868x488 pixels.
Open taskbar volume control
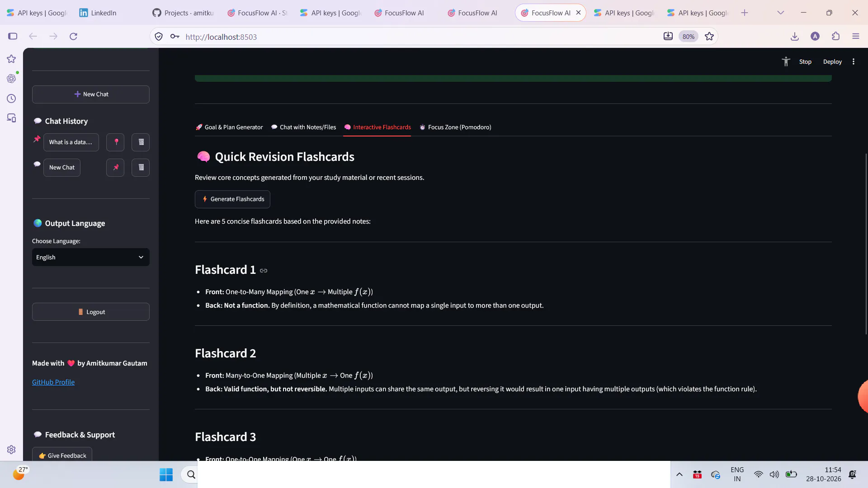click(774, 474)
